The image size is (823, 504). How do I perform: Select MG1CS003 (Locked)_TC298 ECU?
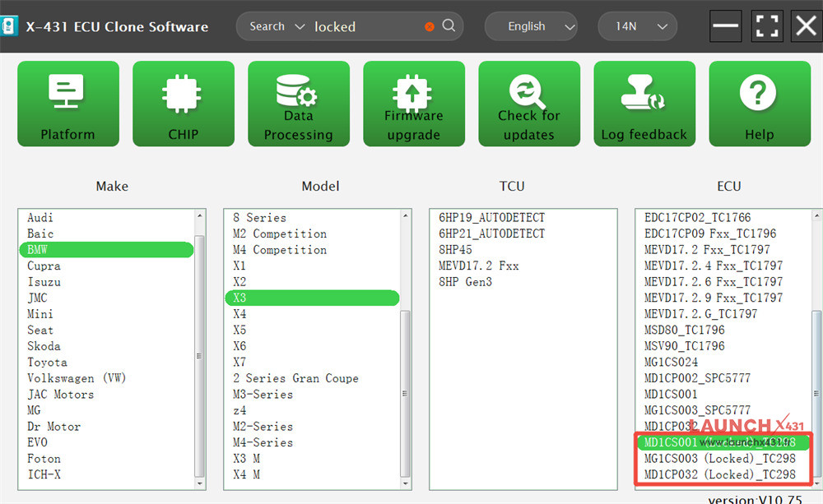[x=720, y=459]
